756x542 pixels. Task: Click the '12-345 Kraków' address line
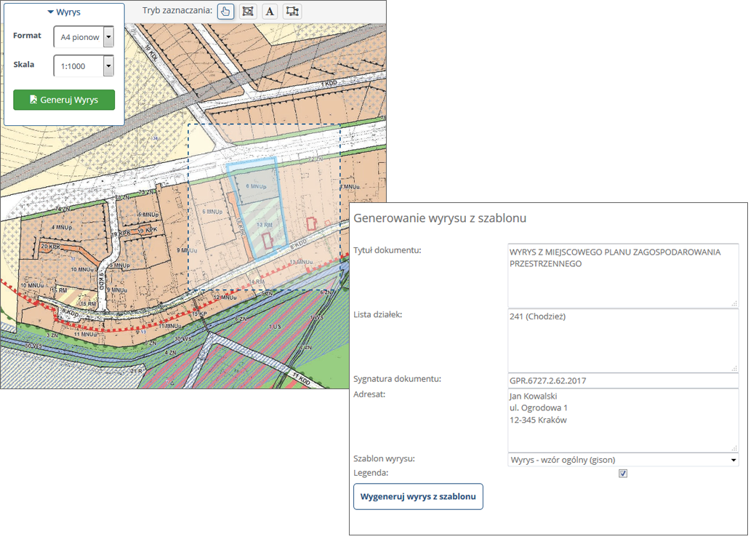[x=538, y=420]
